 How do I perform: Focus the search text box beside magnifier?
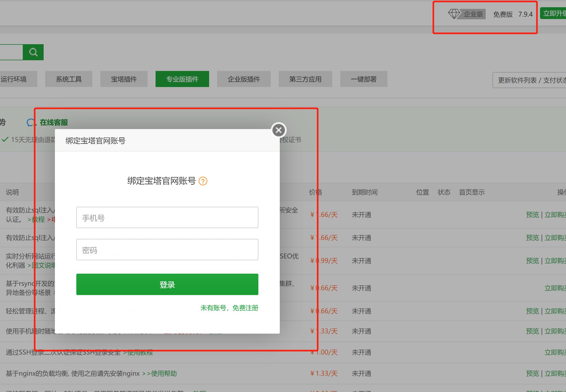click(11, 52)
